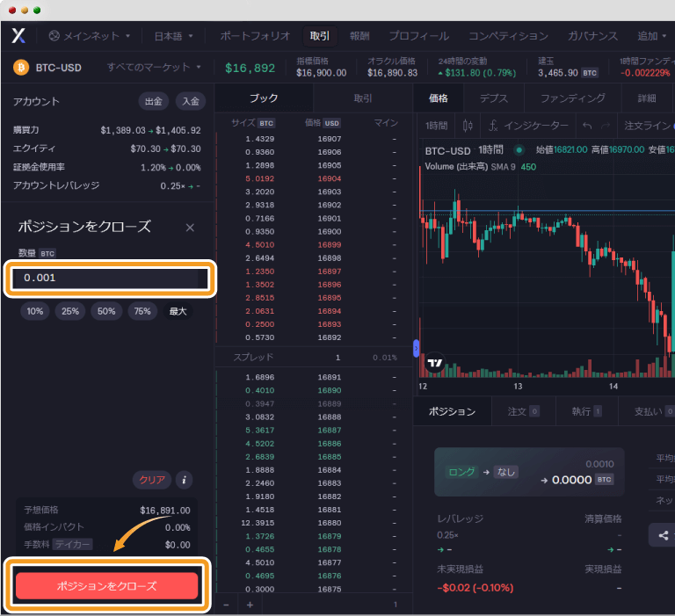Open the 執行 fills tab
Viewport: 675px width, 616px height.
[586, 411]
